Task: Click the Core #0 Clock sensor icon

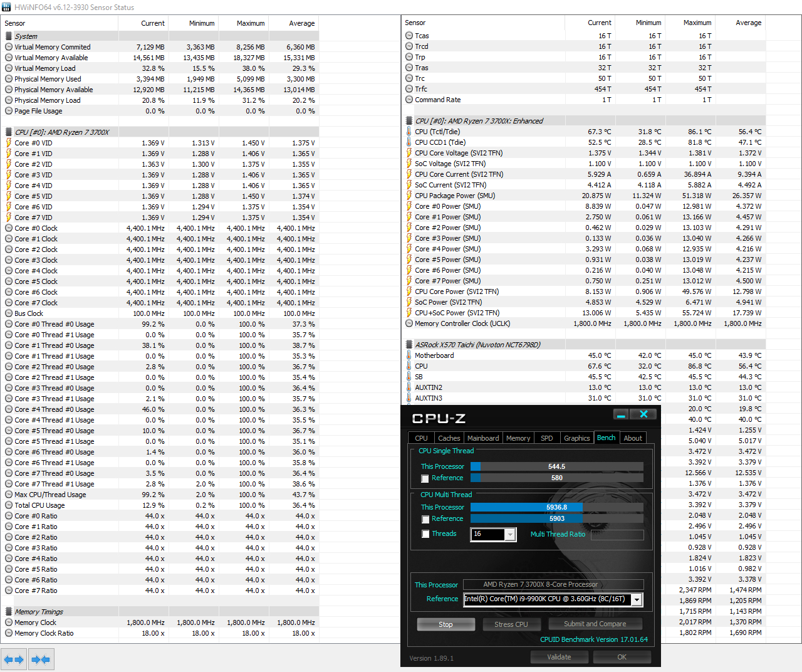Action: tap(9, 228)
